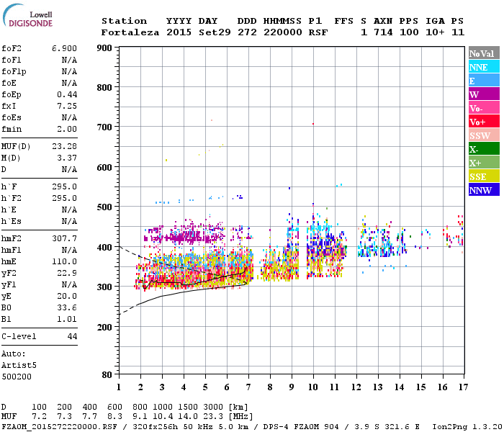Select the SSE yellow legend swatch
The height and width of the screenshot is (432, 504).
coord(484,176)
